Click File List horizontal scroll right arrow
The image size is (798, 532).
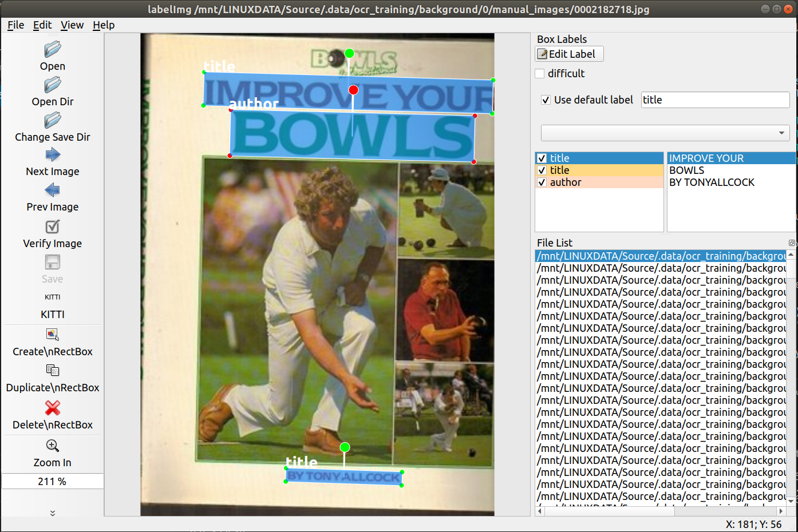[x=781, y=511]
